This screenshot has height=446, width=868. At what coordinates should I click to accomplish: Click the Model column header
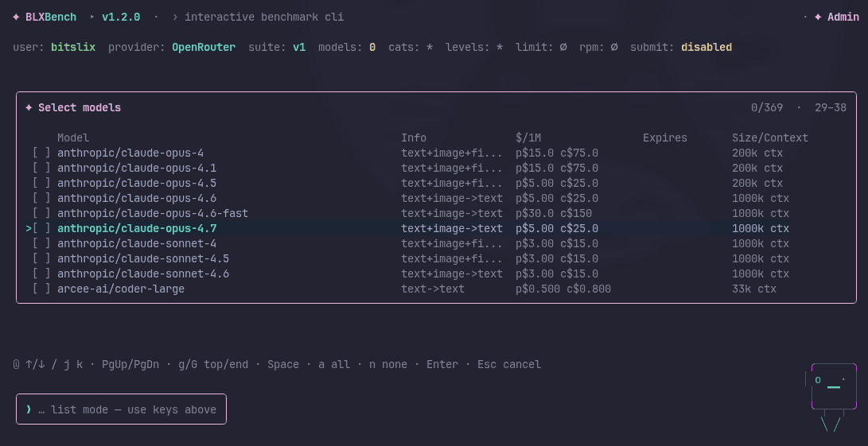pyautogui.click(x=73, y=138)
